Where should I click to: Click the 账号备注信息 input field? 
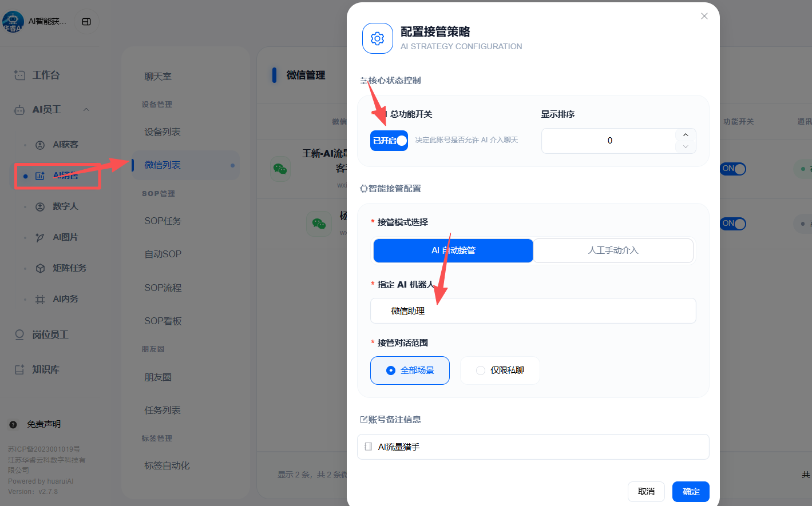538,447
